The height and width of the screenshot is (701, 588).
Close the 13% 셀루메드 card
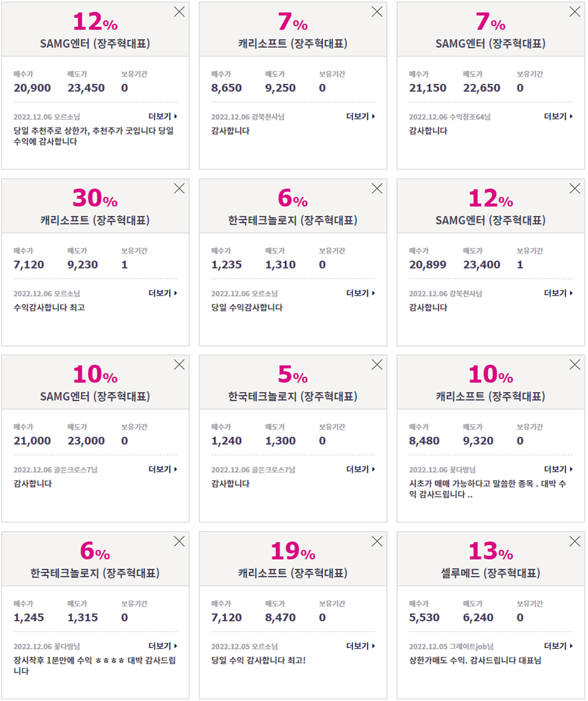coord(574,542)
